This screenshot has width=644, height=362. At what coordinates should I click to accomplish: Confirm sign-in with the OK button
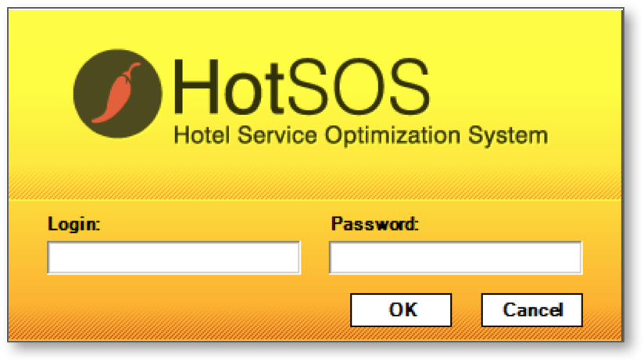401,310
